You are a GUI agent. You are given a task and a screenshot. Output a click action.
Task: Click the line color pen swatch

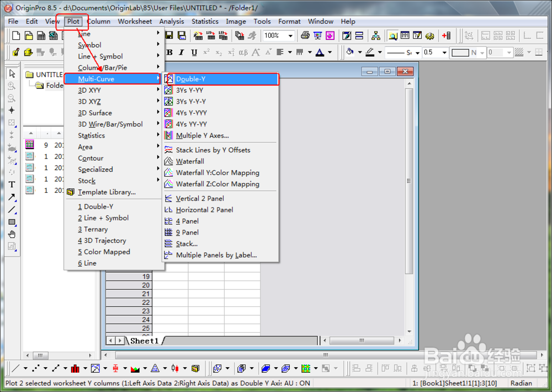click(370, 52)
